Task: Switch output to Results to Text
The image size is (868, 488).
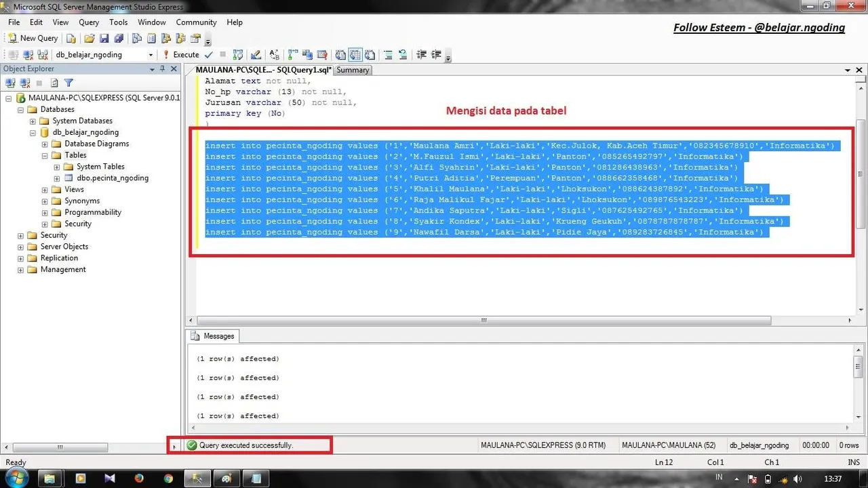Action: point(340,55)
